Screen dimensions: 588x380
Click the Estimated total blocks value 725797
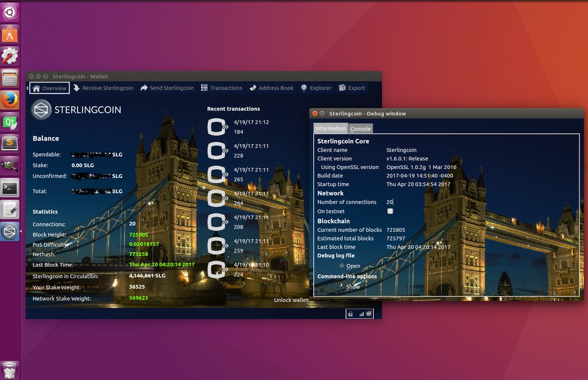[x=396, y=238]
